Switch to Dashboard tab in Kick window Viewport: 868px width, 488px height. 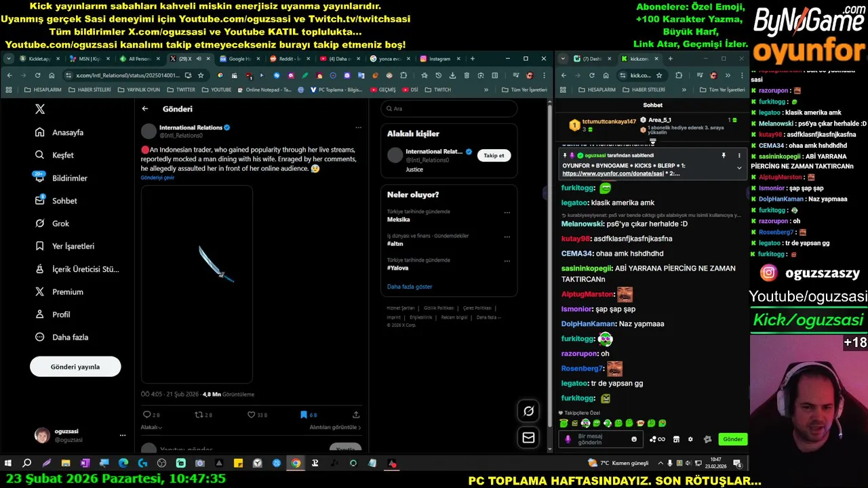click(x=591, y=59)
